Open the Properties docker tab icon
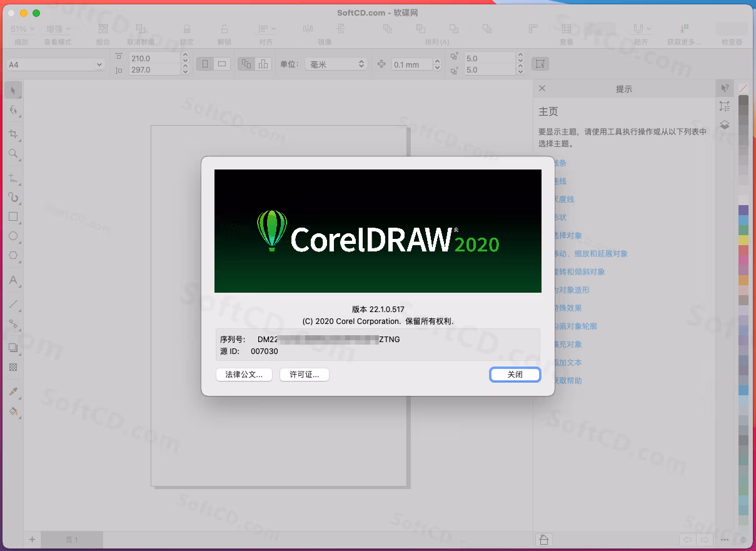Image resolution: width=756 pixels, height=551 pixels. (725, 106)
